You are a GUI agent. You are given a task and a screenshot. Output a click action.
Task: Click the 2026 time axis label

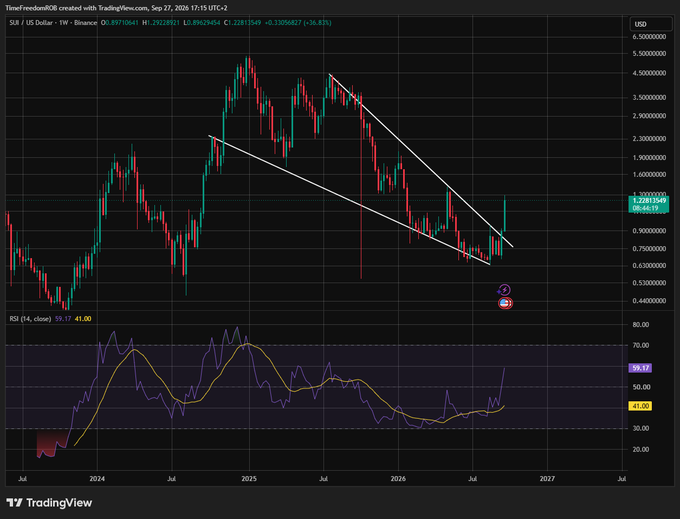pyautogui.click(x=398, y=479)
